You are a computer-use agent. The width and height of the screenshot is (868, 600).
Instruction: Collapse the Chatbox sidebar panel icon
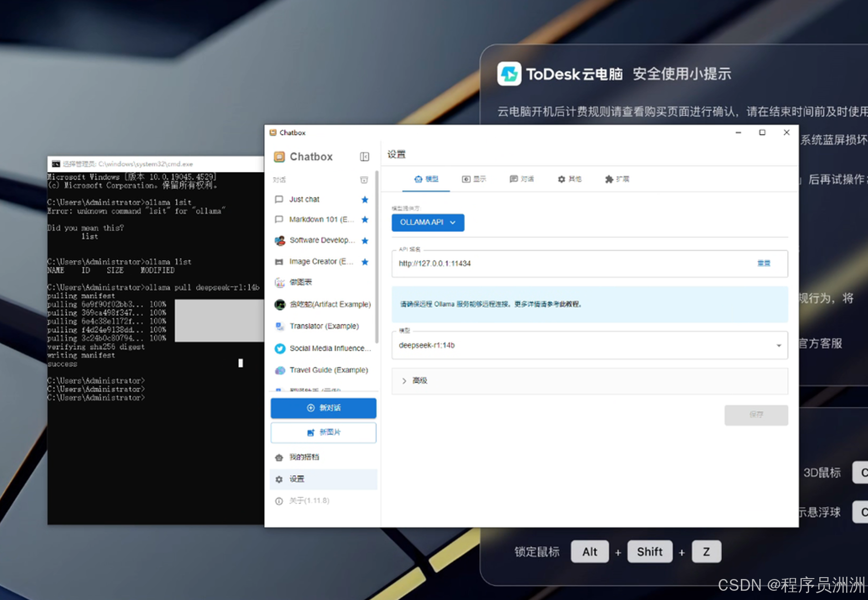click(364, 156)
